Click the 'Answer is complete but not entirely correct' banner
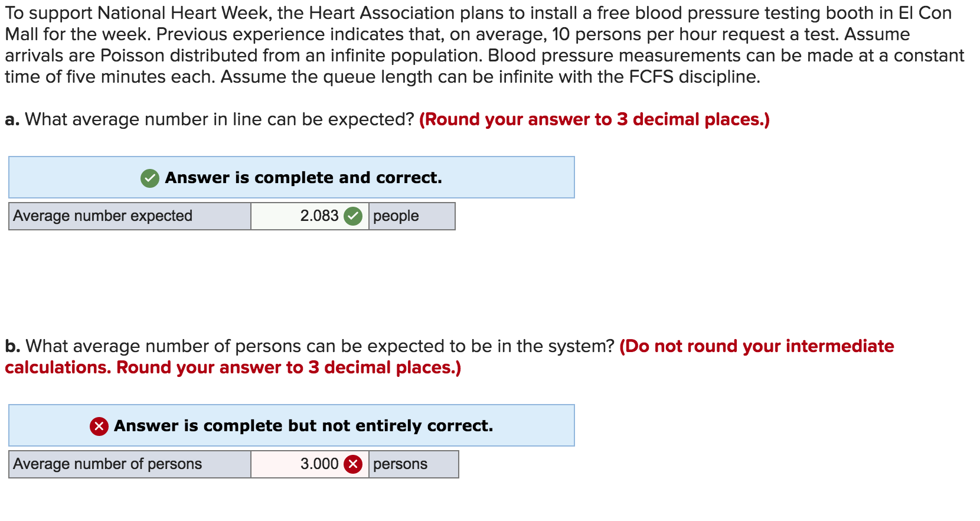The width and height of the screenshot is (980, 521). [x=292, y=425]
